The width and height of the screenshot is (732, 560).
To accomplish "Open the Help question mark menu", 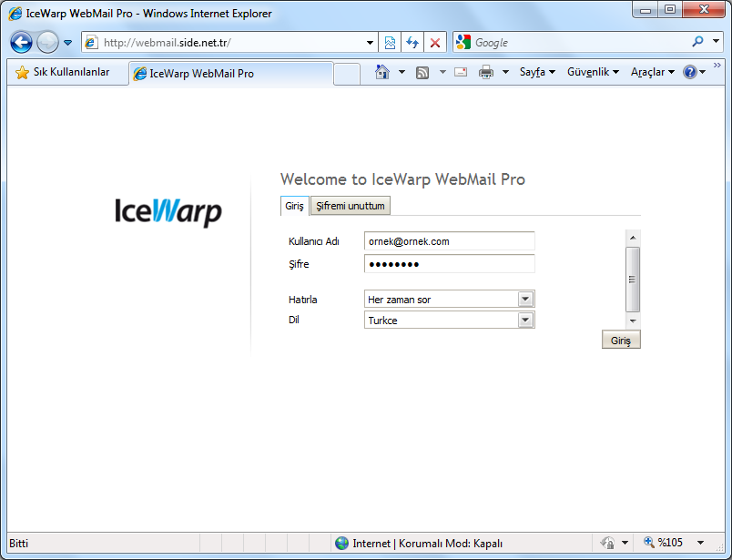I will pyautogui.click(x=694, y=72).
